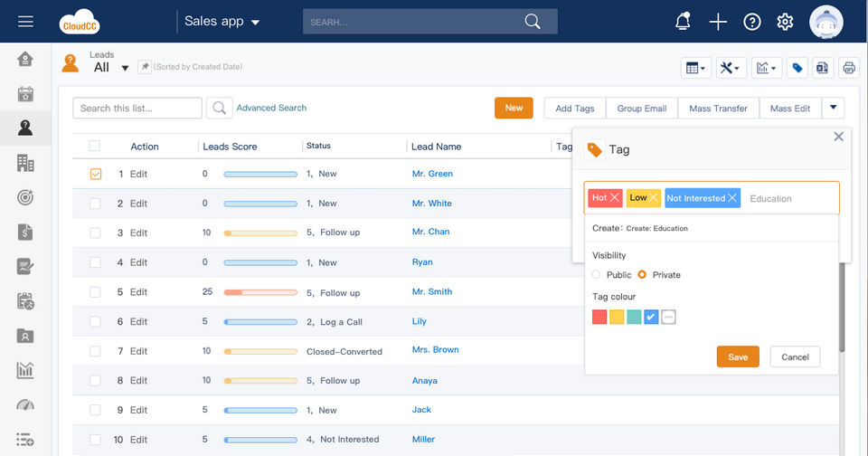Open the Leads person icon in sidebar
The width and height of the screenshot is (868, 456).
coord(25,128)
